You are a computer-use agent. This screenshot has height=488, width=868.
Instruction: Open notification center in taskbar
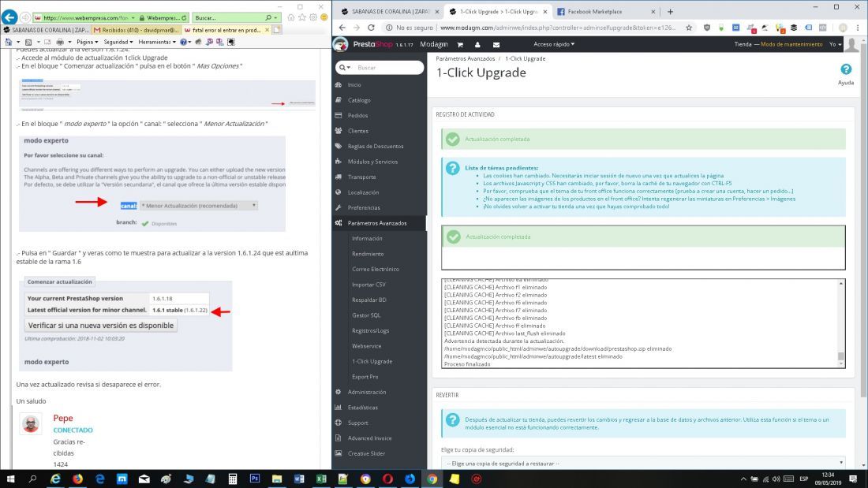853,479
